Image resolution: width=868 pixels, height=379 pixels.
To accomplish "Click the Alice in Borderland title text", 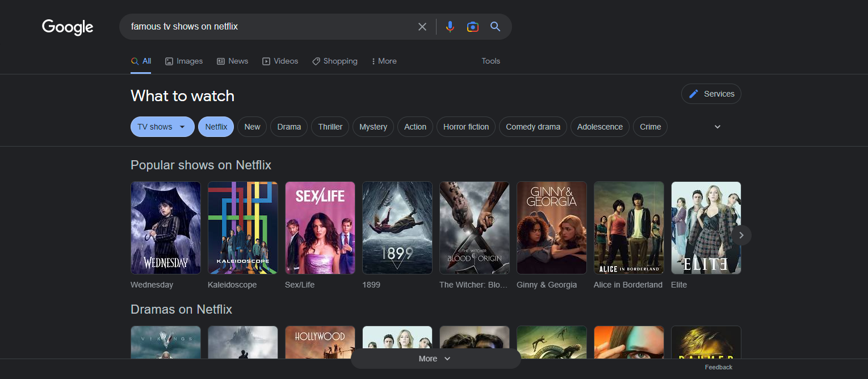I will click(x=628, y=285).
